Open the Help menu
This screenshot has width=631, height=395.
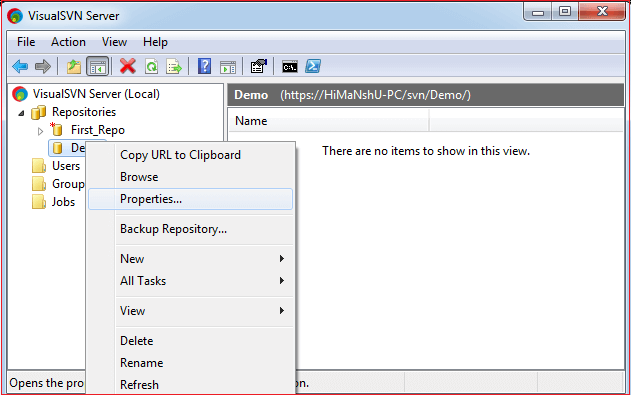pos(155,42)
